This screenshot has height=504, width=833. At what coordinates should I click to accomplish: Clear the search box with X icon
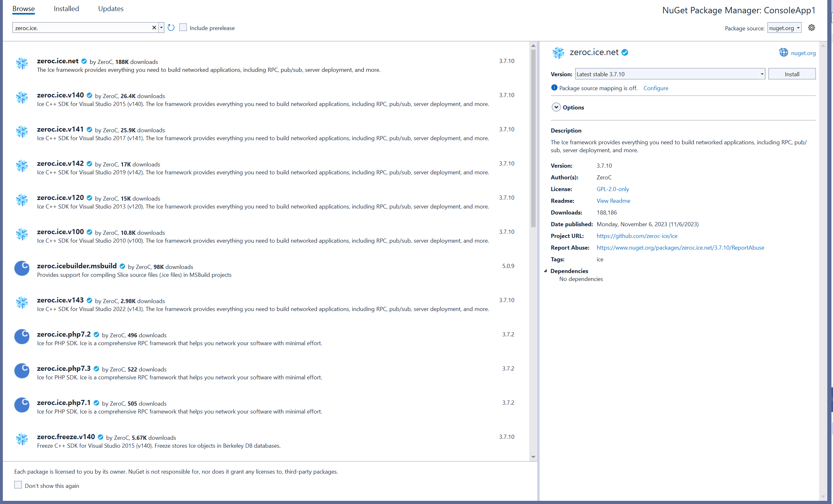tap(154, 28)
